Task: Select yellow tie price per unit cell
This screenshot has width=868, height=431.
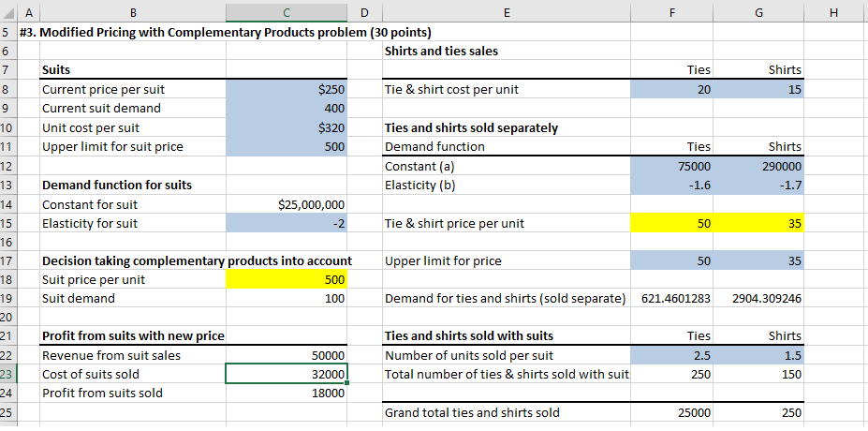Action: pos(672,224)
